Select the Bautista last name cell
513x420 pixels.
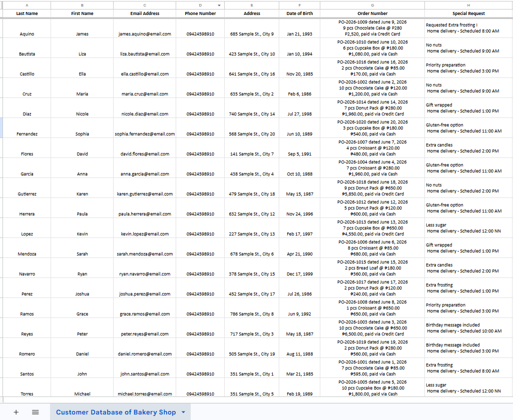(x=27, y=48)
